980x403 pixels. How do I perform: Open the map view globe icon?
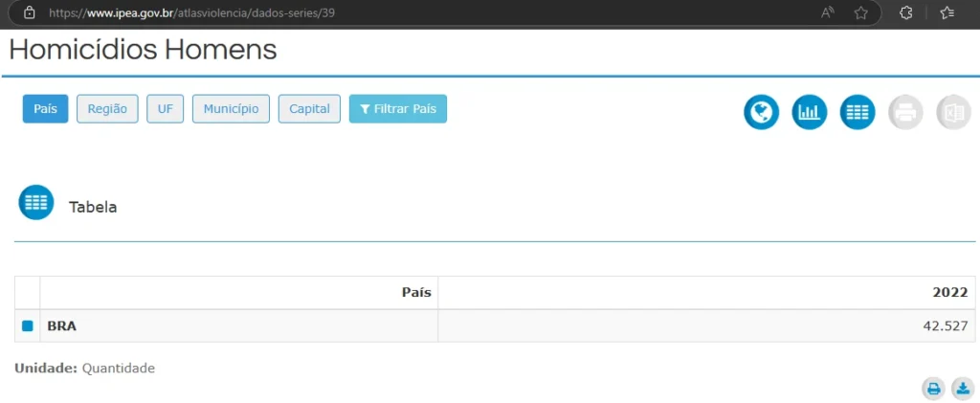coord(761,113)
